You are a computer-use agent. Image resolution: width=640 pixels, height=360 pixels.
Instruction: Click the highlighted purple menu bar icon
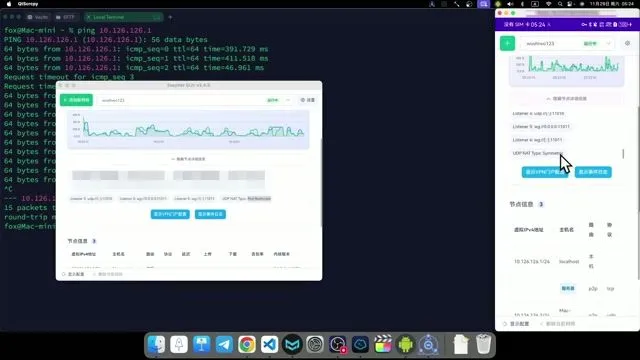[484, 4]
